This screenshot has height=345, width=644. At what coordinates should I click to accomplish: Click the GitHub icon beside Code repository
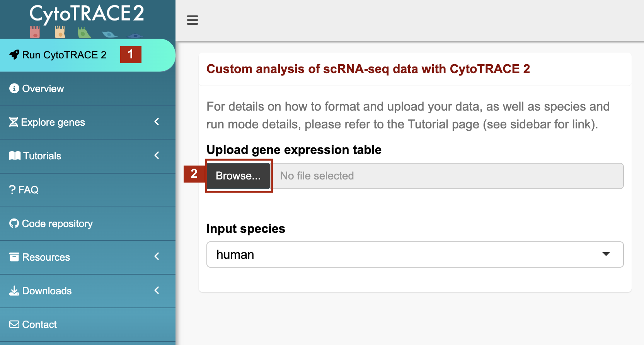[x=14, y=224]
